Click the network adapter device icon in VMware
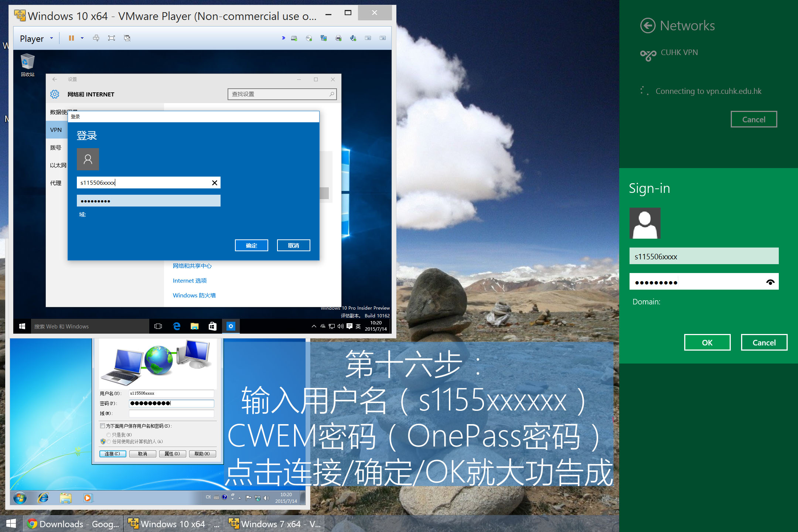The image size is (798, 532). [324, 38]
